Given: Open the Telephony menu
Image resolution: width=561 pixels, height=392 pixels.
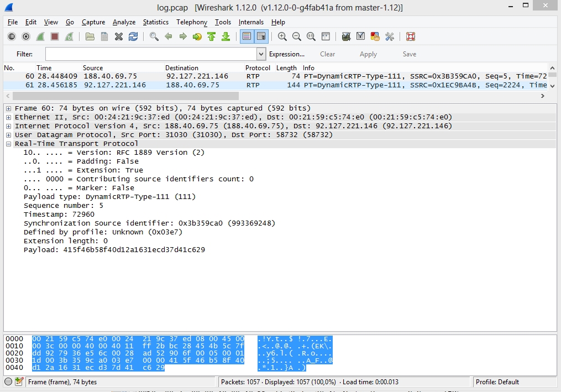Looking at the screenshot, I should (191, 22).
